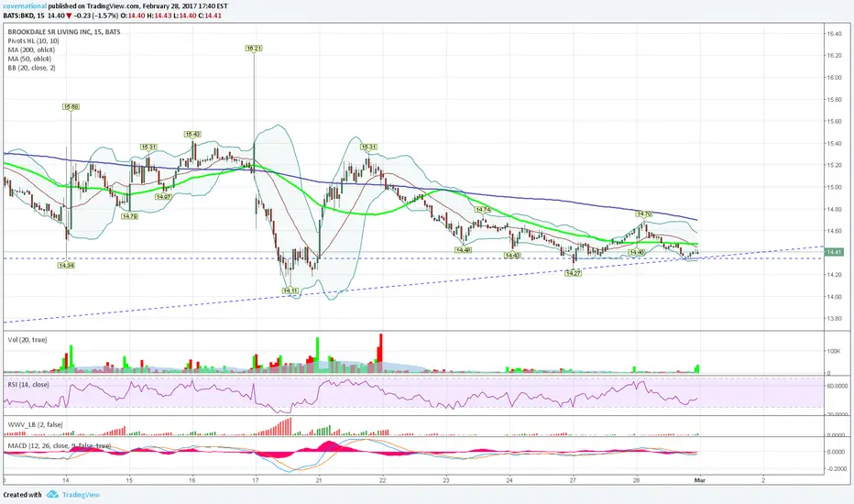
Task: Click the 14.43 pivot low label
Action: tap(512, 256)
